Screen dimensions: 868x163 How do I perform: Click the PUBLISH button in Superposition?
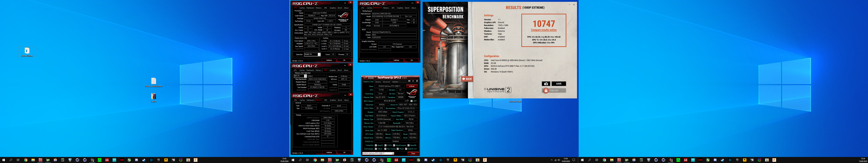[554, 90]
